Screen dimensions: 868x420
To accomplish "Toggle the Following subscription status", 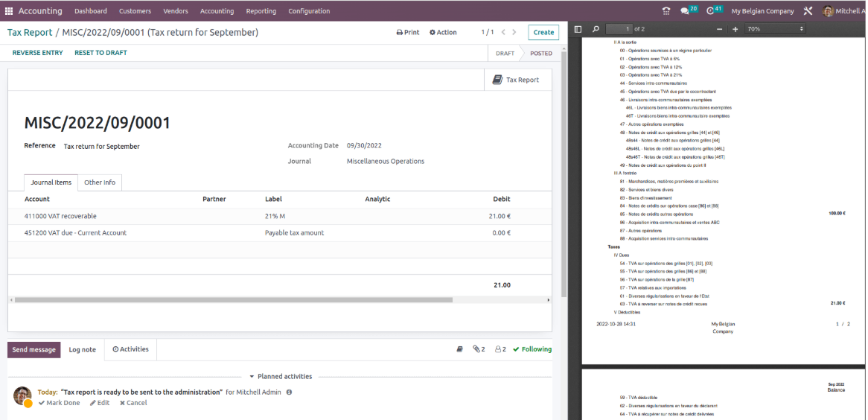I will click(532, 349).
